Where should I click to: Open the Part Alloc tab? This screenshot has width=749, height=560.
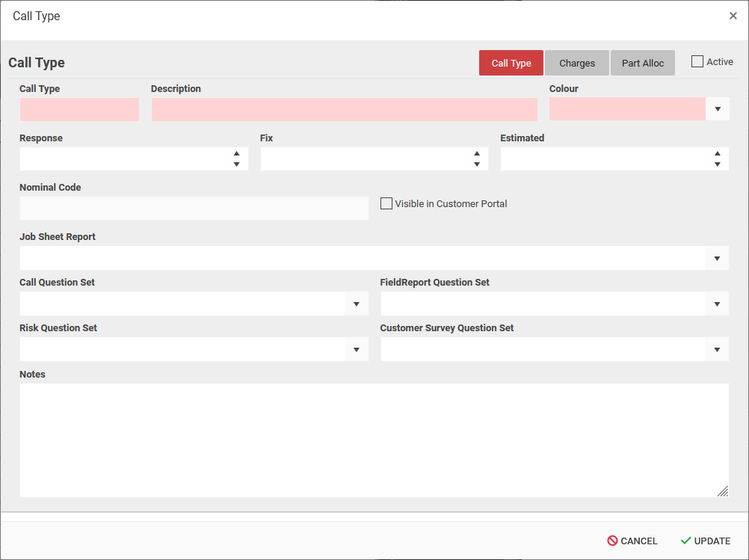pyautogui.click(x=643, y=63)
